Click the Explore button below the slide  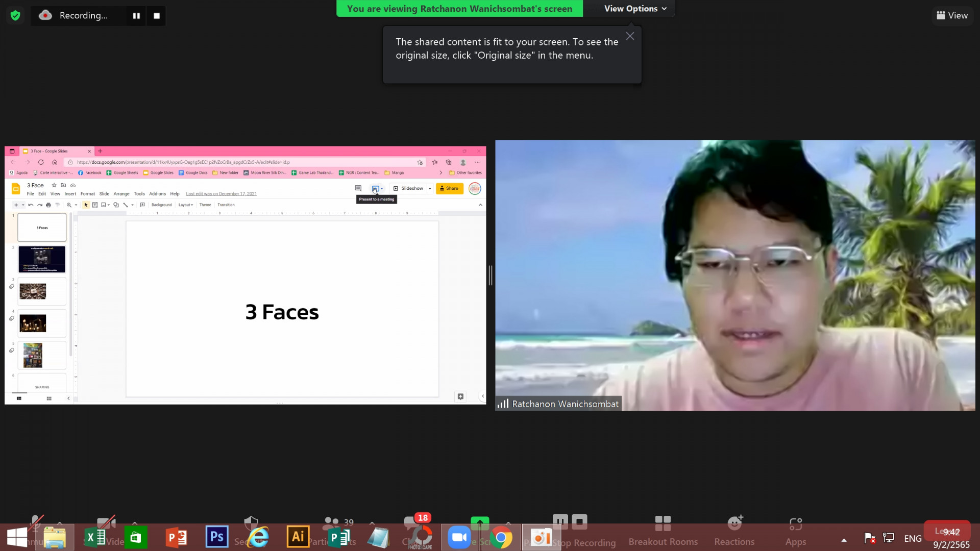click(x=460, y=396)
